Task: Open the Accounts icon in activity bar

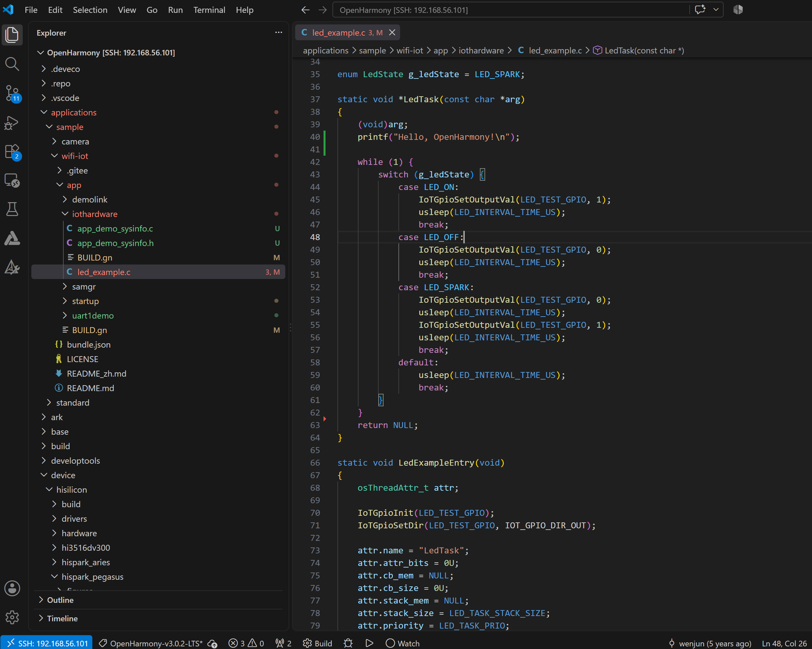Action: click(x=12, y=588)
